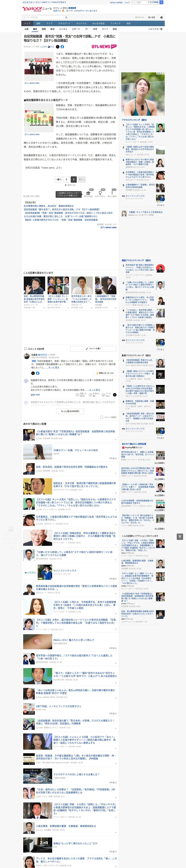186x868 pixels.
Task: Go to previous page with 前へ
Action: coord(58,180)
